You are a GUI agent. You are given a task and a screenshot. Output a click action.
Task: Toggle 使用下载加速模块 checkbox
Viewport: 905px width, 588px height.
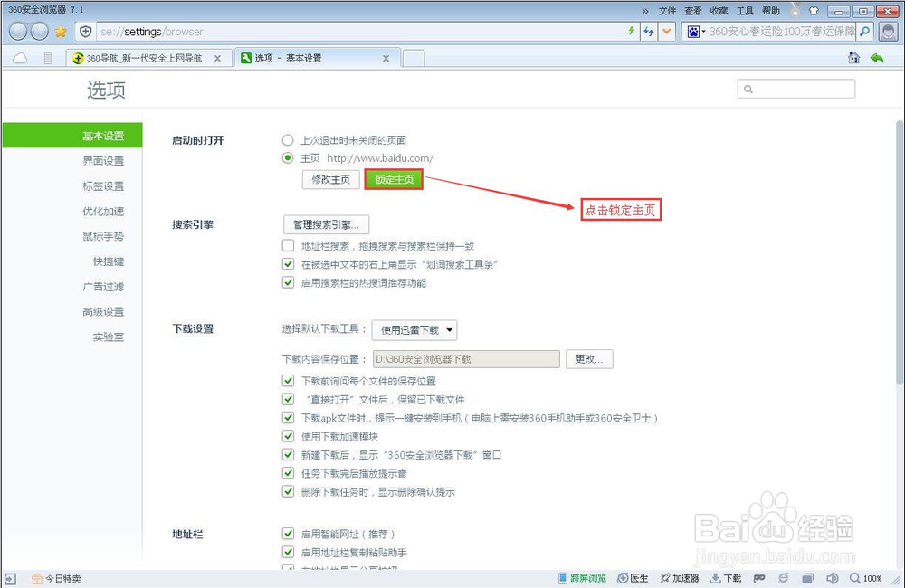(288, 436)
